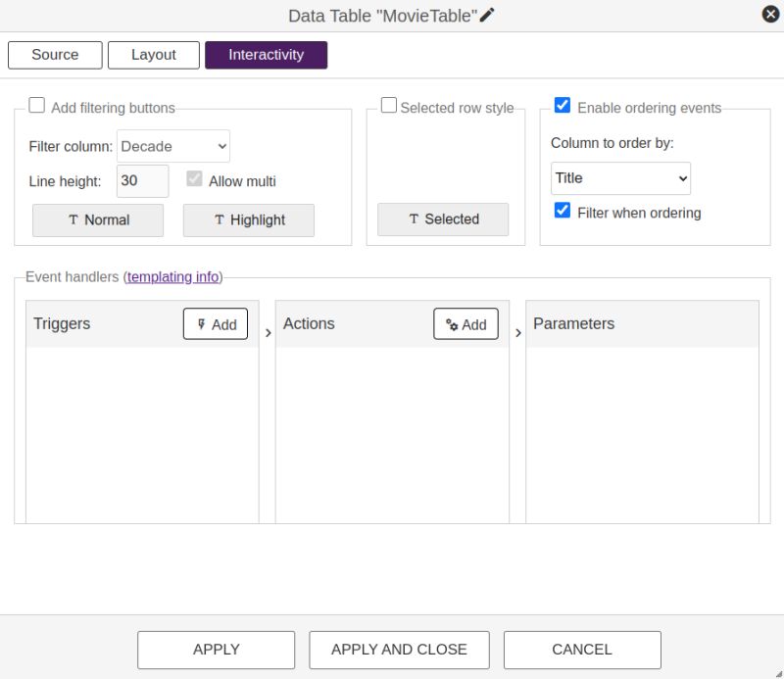Disable Enable ordering events
This screenshot has height=679, width=784.
(x=562, y=105)
